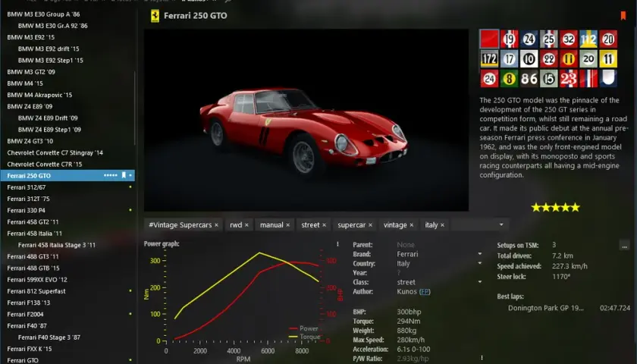Remove the #Vintage Supercars tag
Screen dimensions: 637x364
pyautogui.click(x=216, y=225)
